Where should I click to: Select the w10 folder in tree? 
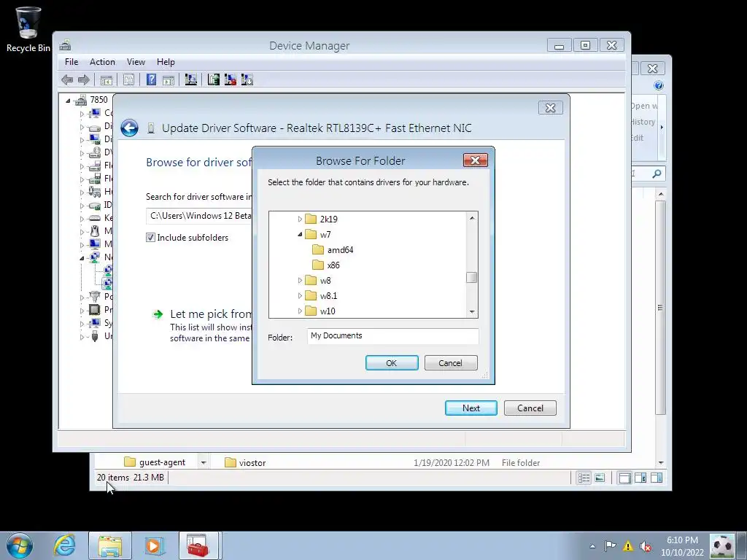pyautogui.click(x=328, y=311)
